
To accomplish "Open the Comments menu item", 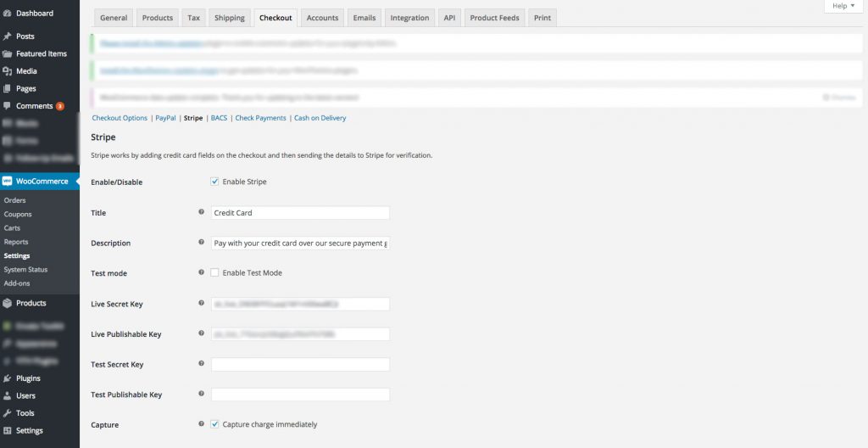I will (x=34, y=106).
